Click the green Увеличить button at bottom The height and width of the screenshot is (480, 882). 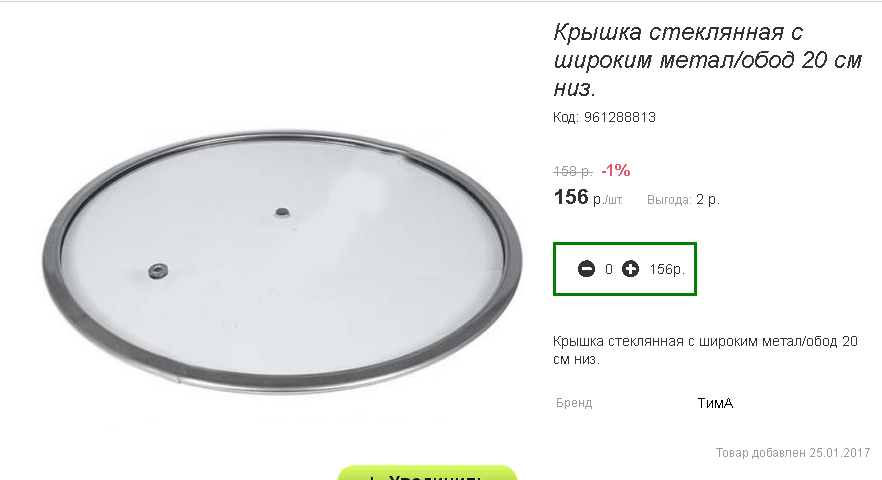pyautogui.click(x=427, y=473)
